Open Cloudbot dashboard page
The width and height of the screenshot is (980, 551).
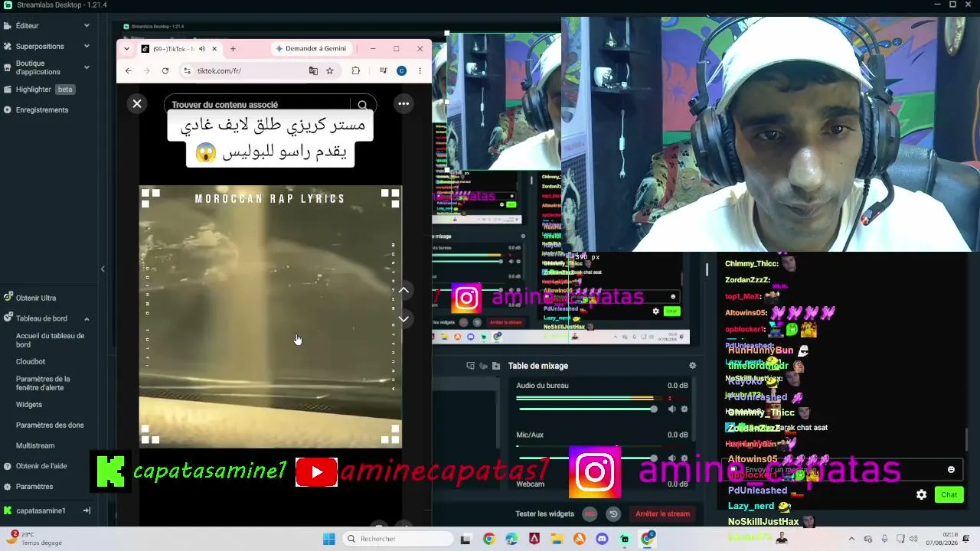pyautogui.click(x=31, y=361)
